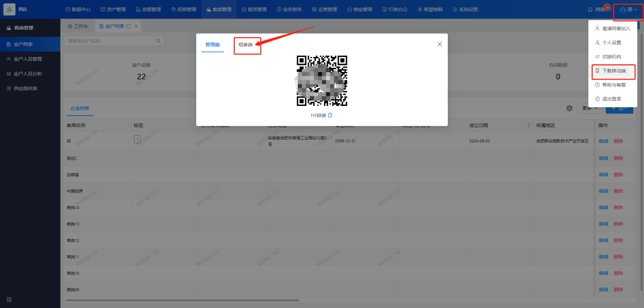Click the 四店 building logo icon
This screenshot has width=644, height=308.
click(9, 9)
